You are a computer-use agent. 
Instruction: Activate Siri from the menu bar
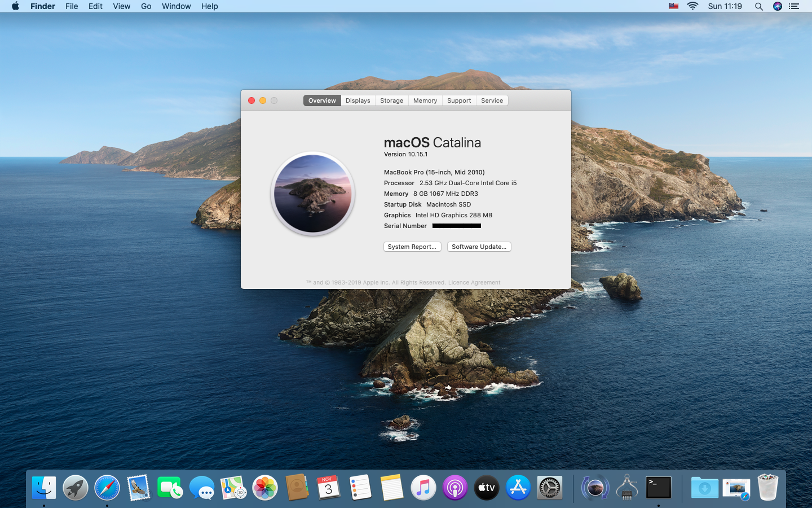778,6
